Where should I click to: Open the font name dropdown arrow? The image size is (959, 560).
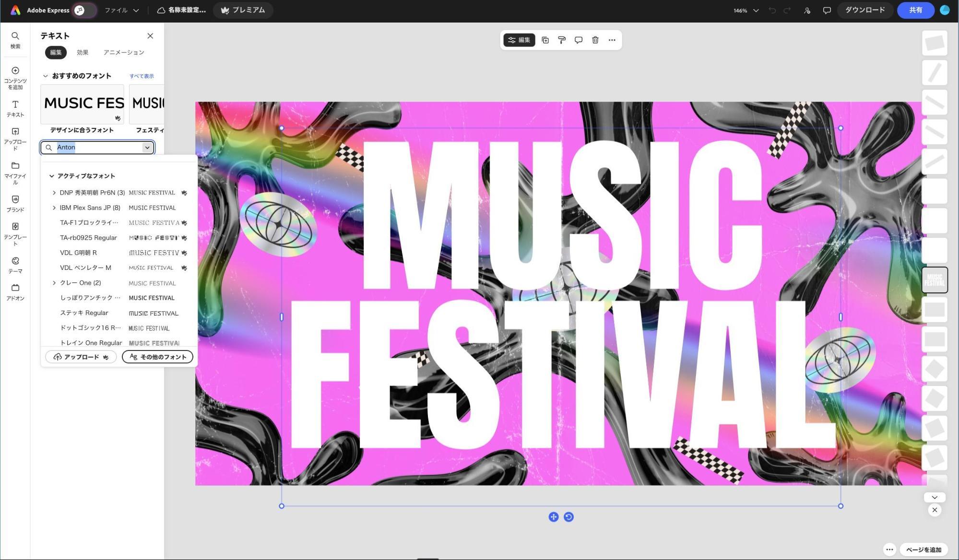(x=147, y=148)
